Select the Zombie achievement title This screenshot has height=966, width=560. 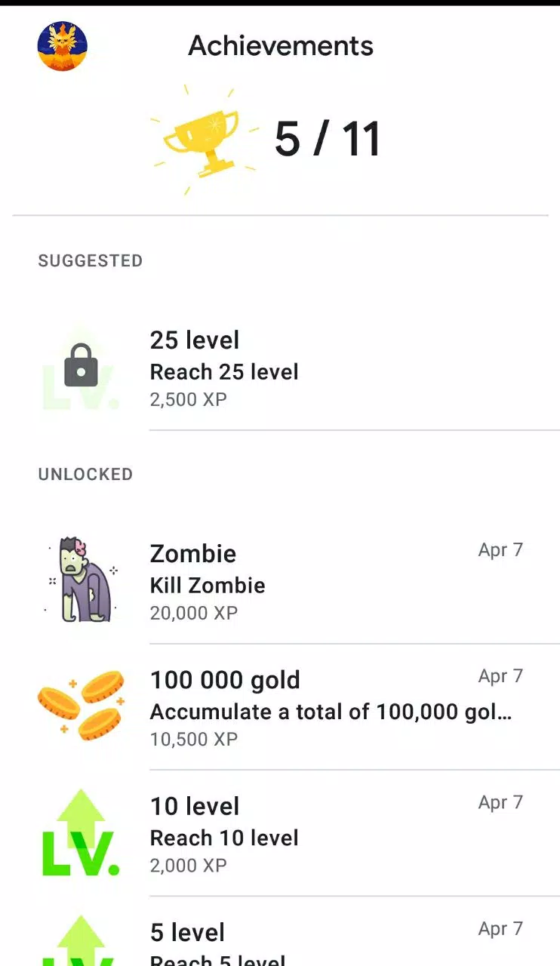pyautogui.click(x=193, y=554)
